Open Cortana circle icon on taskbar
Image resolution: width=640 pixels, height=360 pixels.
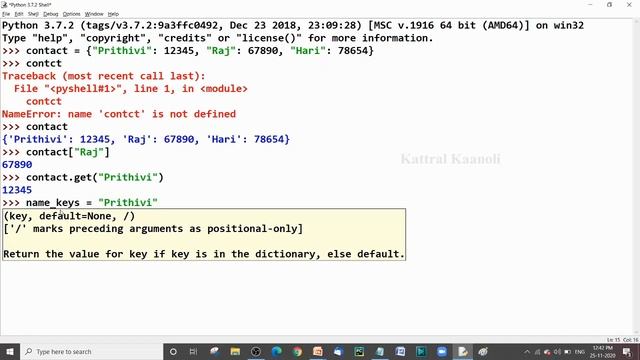[x=173, y=351]
